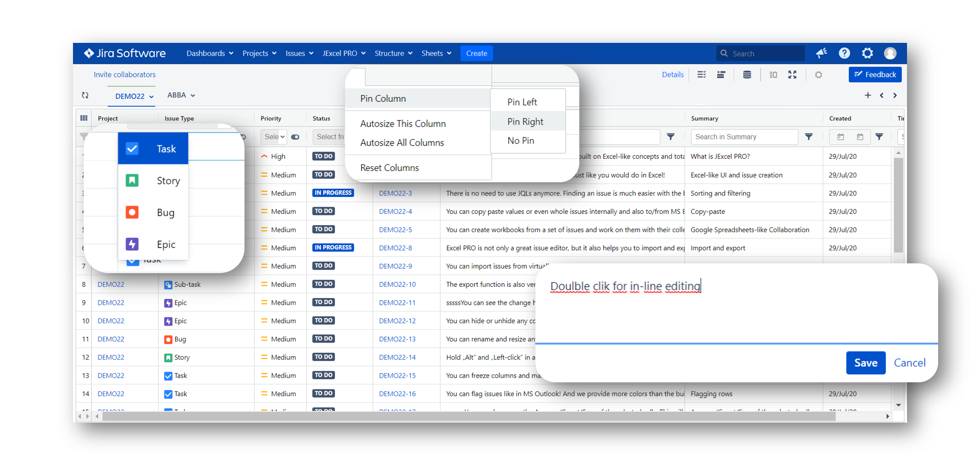Image resolution: width=980 pixels, height=466 pixels.
Task: Click the Bug icon in type popup
Action: pyautogui.click(x=132, y=212)
